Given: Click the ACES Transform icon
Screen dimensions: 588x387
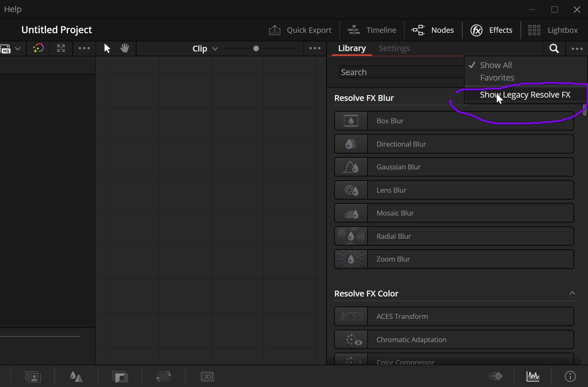Looking at the screenshot, I should 351,316.
